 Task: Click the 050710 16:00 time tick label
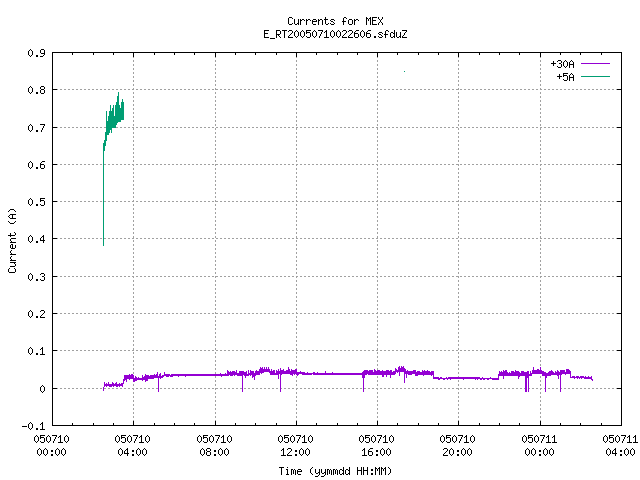coord(376,446)
